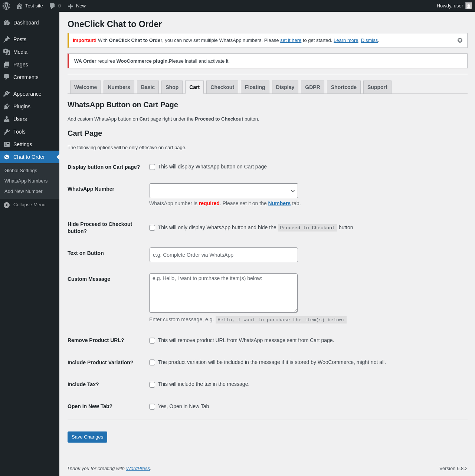Screen dimensions: 475x476
Task: Follow the Numbers link below the dropdown
Action: [279, 203]
